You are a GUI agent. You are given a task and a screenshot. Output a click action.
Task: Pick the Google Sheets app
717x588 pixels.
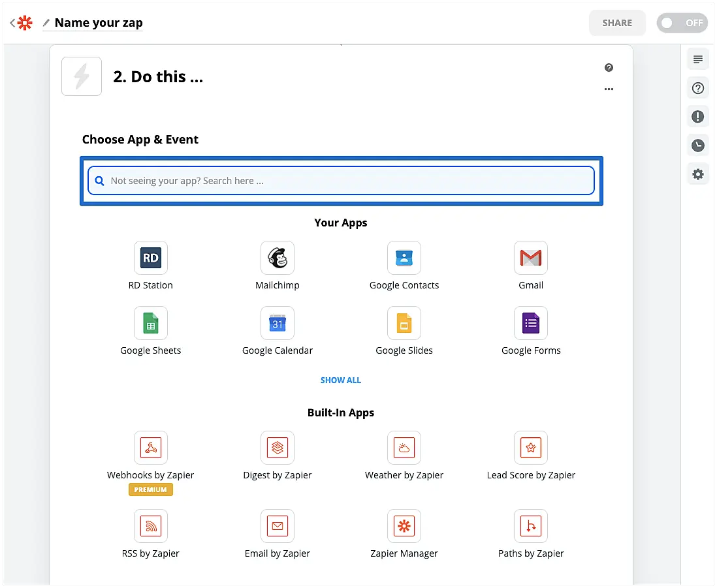coord(150,323)
